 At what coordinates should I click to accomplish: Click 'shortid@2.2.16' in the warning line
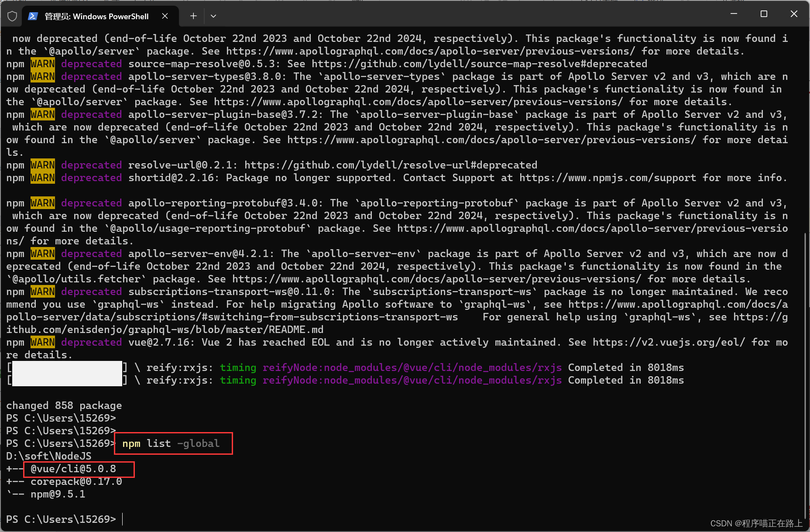pyautogui.click(x=171, y=178)
